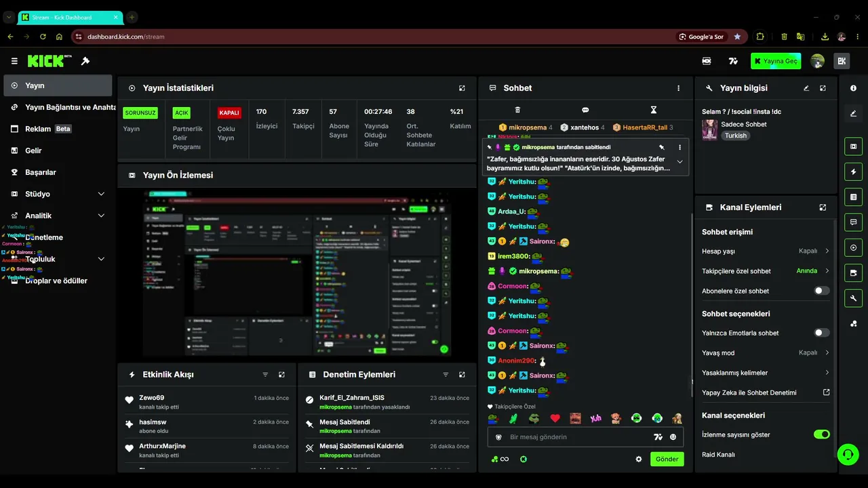Open pinned message three-dot options
This screenshot has height=488, width=868.
pos(679,147)
